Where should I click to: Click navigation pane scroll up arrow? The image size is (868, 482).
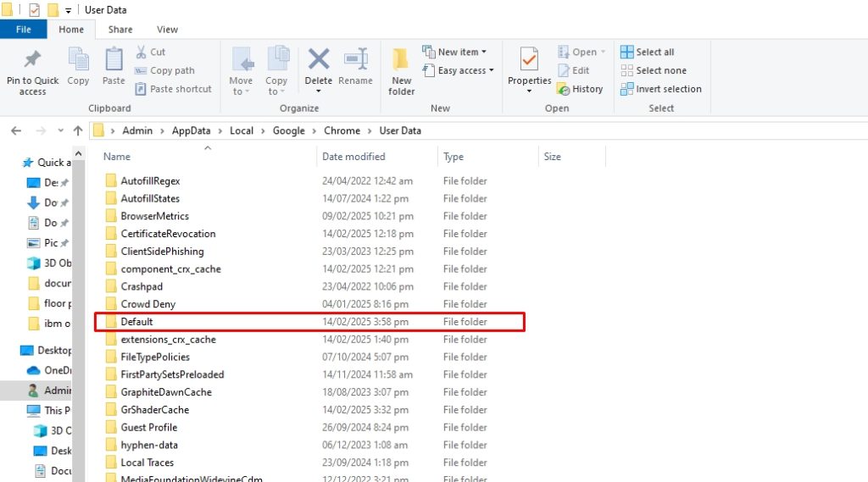pos(79,153)
